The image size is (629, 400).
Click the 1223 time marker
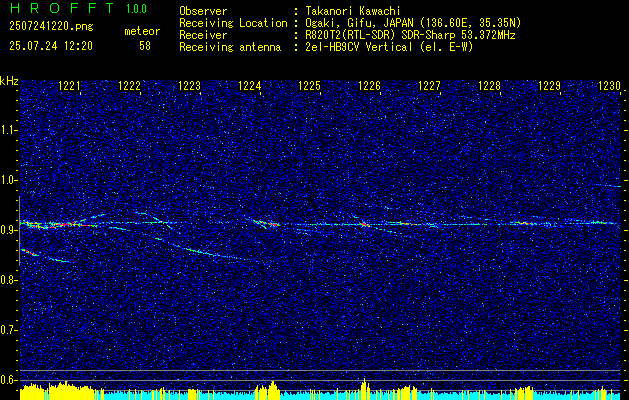pos(189,86)
